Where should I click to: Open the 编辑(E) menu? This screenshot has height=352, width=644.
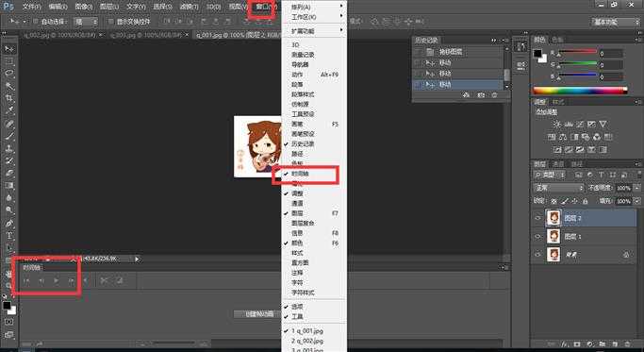pos(58,7)
